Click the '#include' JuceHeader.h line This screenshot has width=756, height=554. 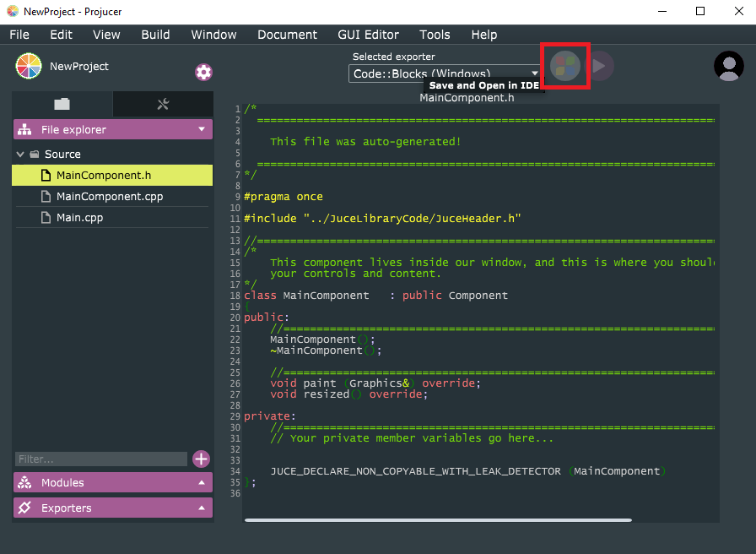[382, 219]
